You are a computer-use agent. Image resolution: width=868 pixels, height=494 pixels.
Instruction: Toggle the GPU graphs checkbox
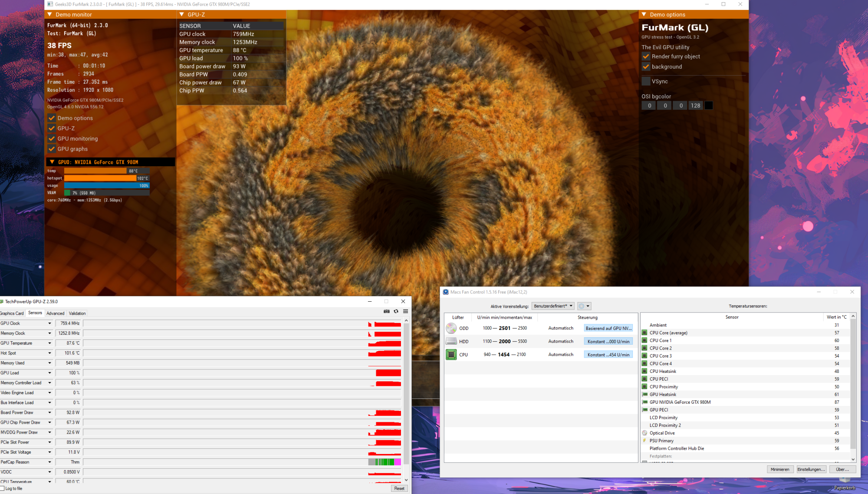(52, 149)
